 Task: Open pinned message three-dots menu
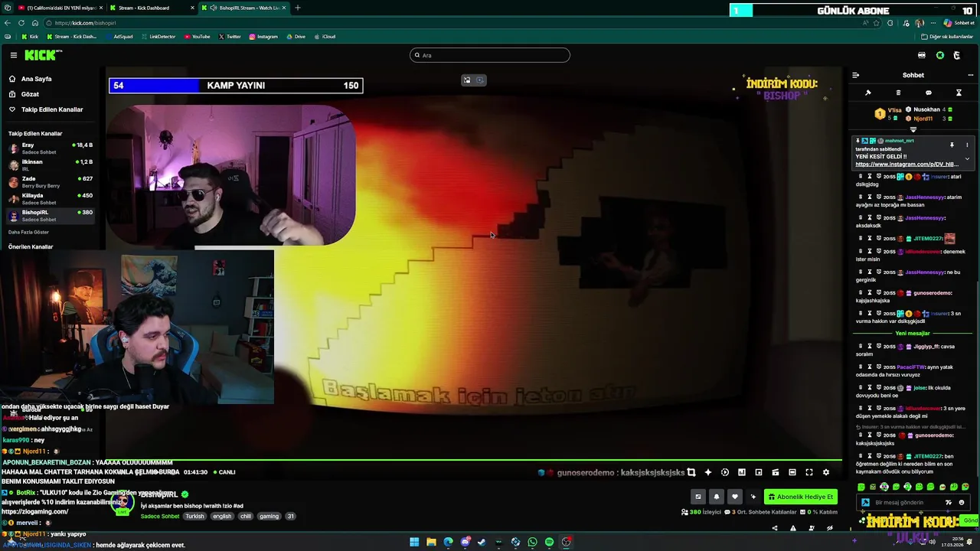tap(967, 145)
